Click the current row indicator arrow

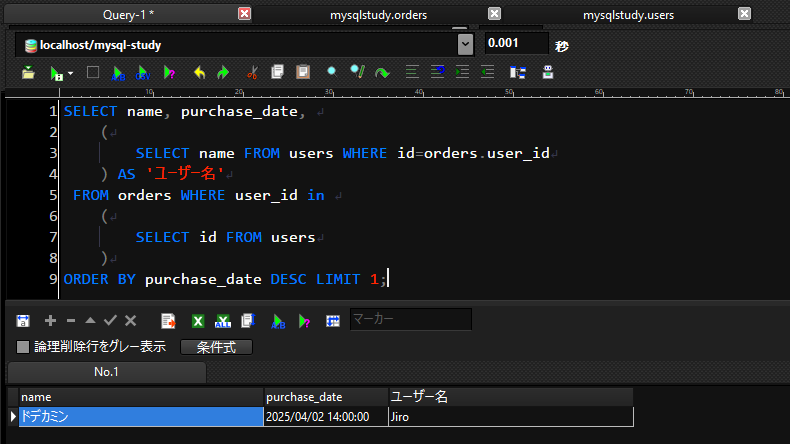pyautogui.click(x=13, y=417)
